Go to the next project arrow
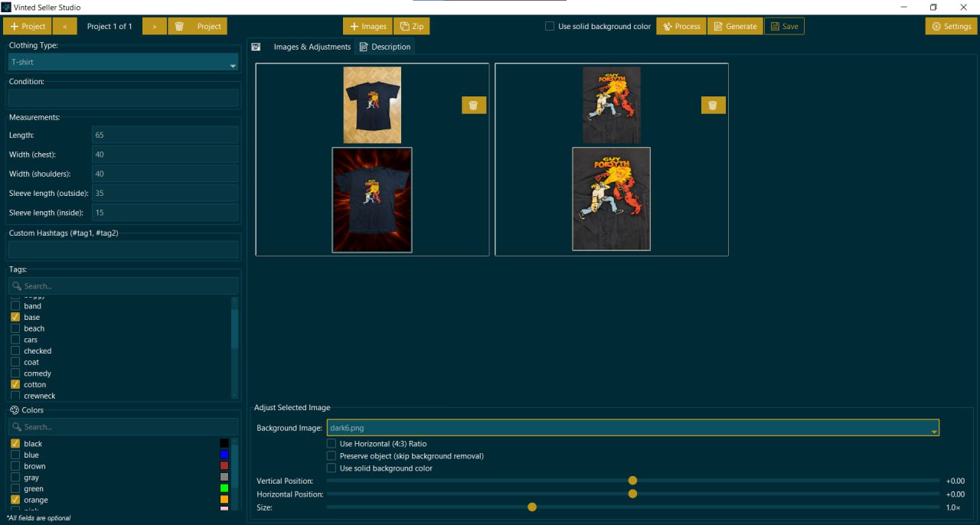Screen dimensions: 980x525 [x=154, y=26]
